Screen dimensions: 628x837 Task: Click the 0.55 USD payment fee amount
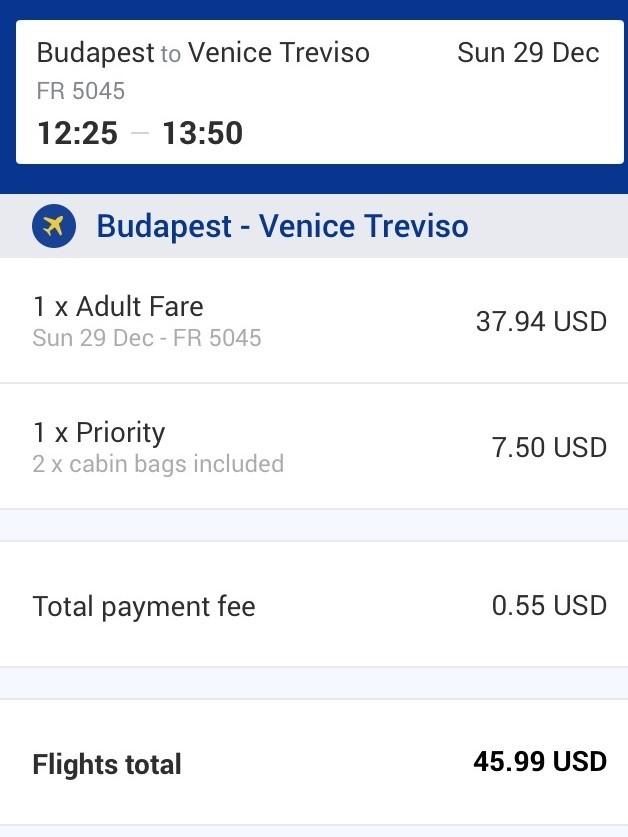click(x=549, y=606)
